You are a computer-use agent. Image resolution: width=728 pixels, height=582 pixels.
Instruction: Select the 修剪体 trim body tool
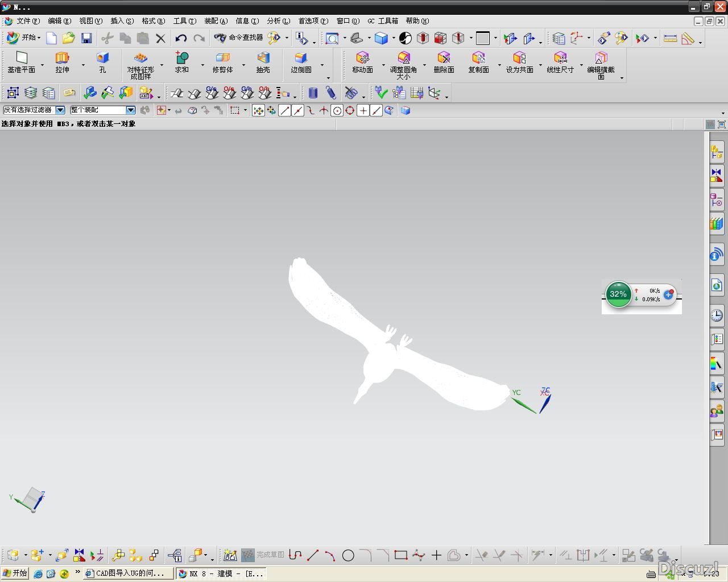click(x=222, y=63)
